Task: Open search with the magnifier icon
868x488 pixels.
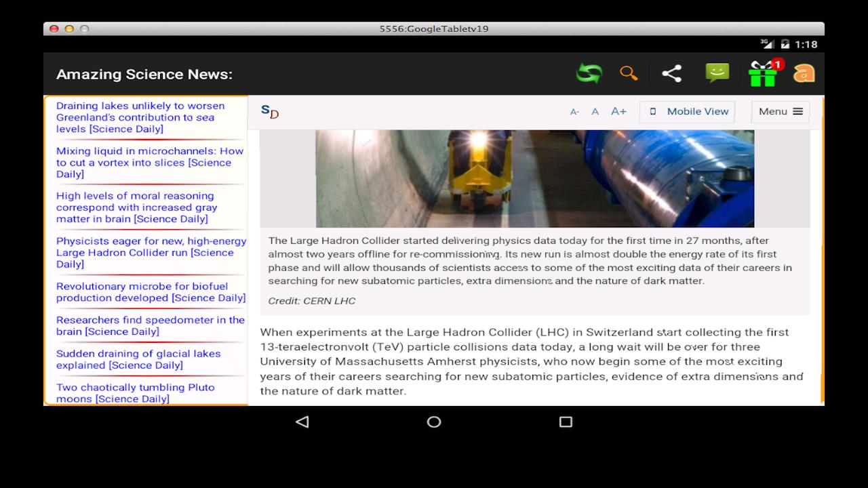Action: (x=629, y=73)
